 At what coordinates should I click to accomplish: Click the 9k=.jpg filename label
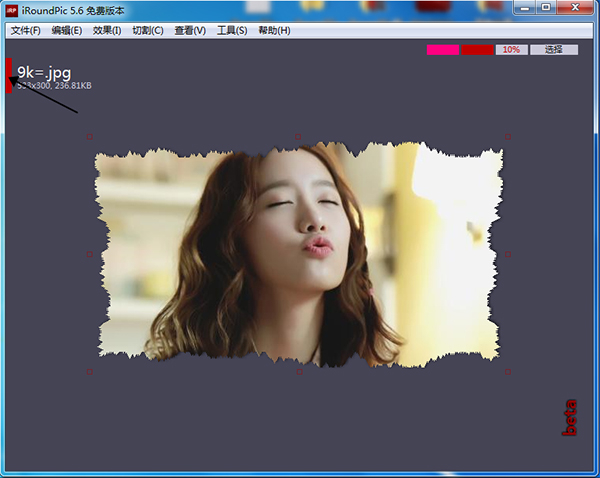pyautogui.click(x=44, y=72)
